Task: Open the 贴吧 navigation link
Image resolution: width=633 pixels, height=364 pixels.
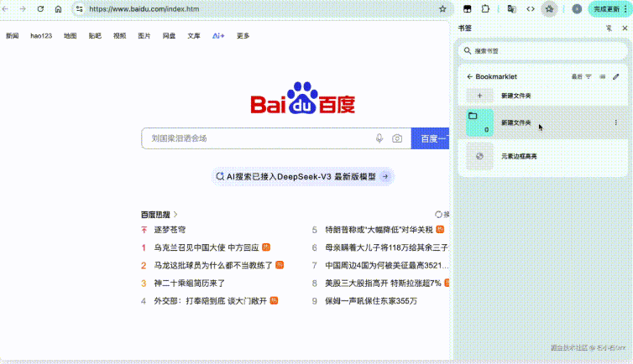Action: pos(95,36)
